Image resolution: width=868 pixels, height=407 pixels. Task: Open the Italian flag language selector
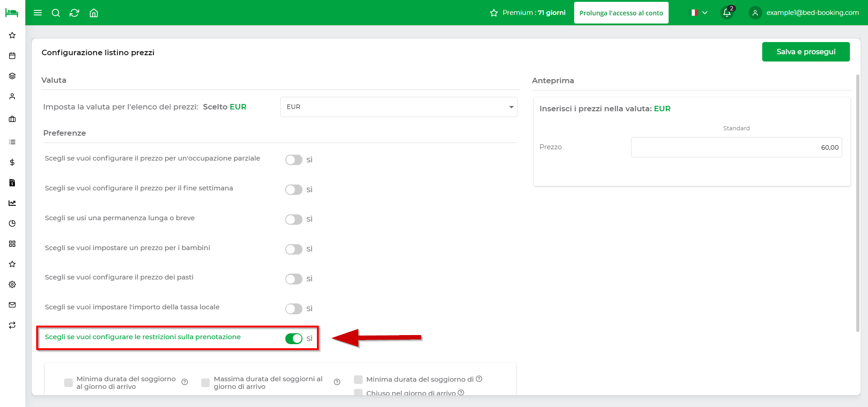point(698,13)
